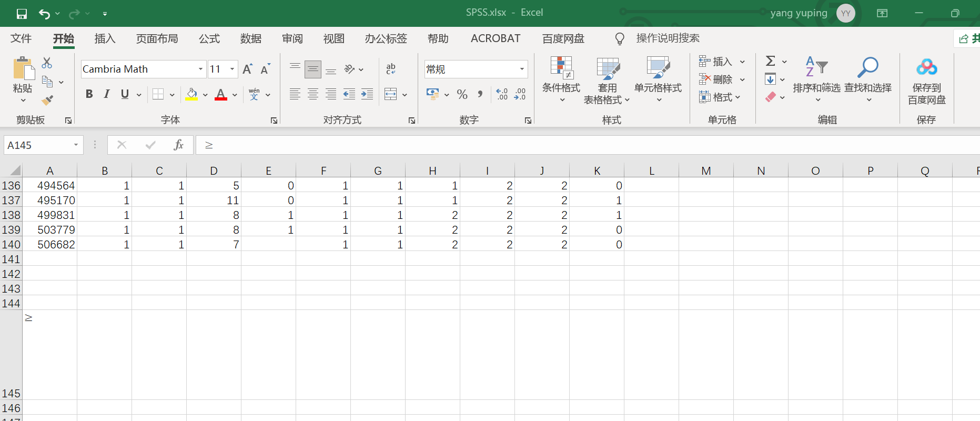
Task: Open 条件格式 conditional formatting
Action: point(561,79)
